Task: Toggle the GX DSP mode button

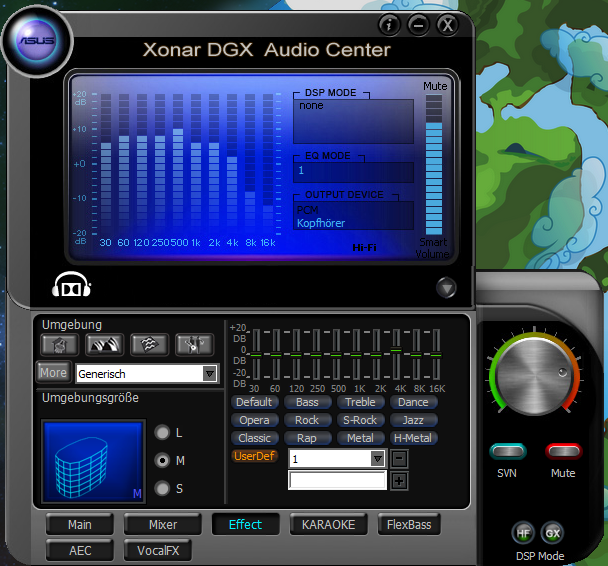Action: click(x=552, y=533)
